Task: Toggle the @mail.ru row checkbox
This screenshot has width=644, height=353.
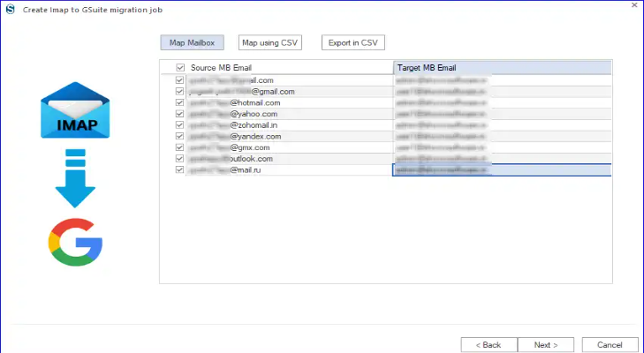Action: pos(179,169)
